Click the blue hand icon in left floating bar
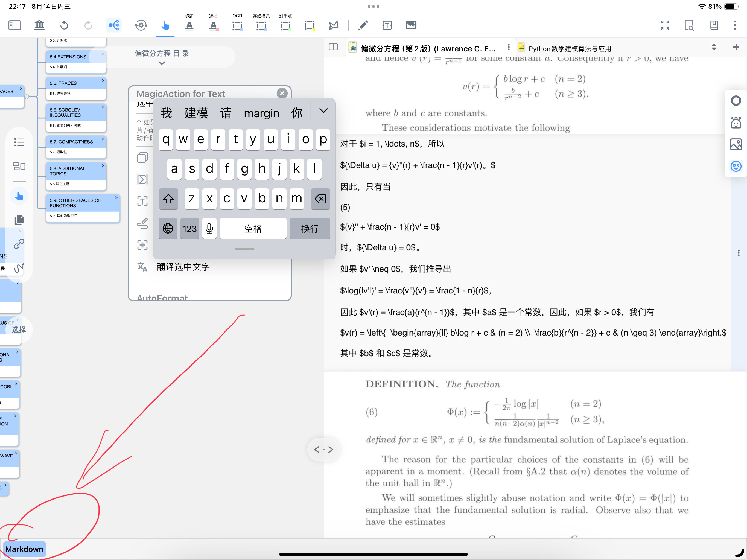The width and height of the screenshot is (747, 560). coord(19,196)
